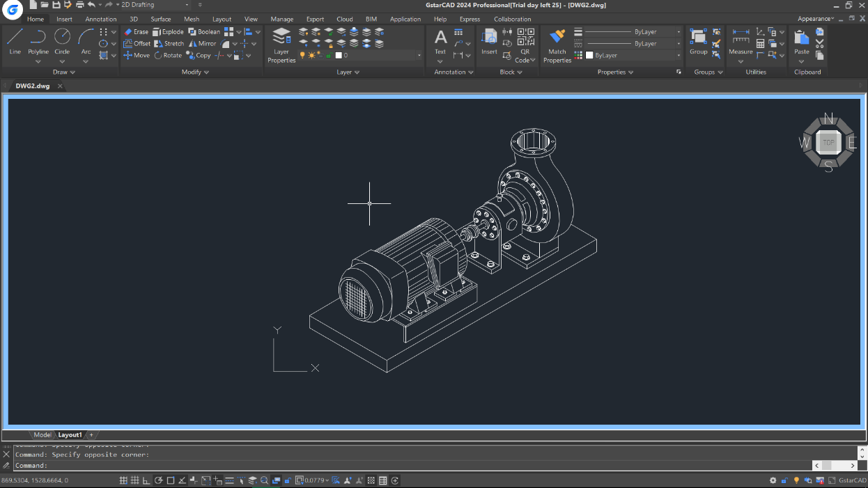Click the Erase tool in Modify panel

[x=136, y=32]
